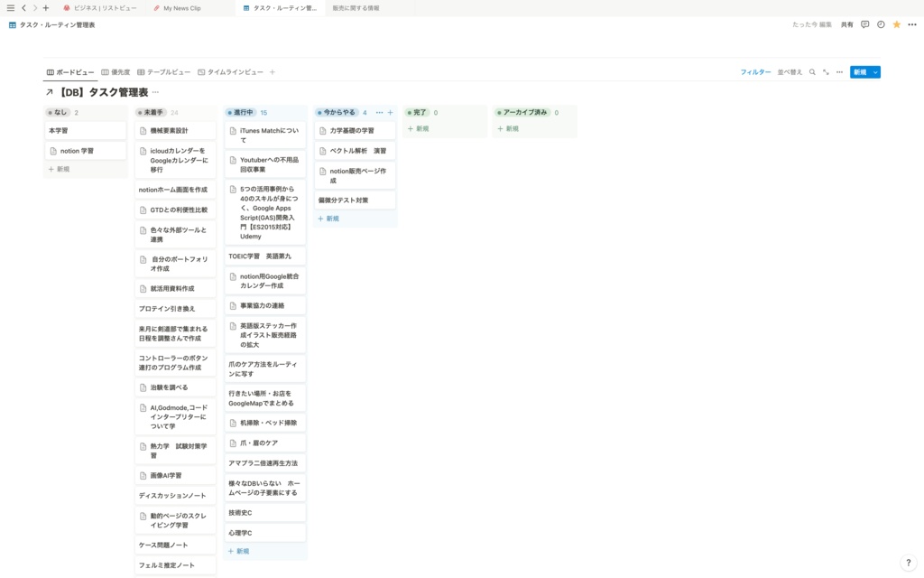
Task: Add new card in 完了 column
Action: [419, 128]
